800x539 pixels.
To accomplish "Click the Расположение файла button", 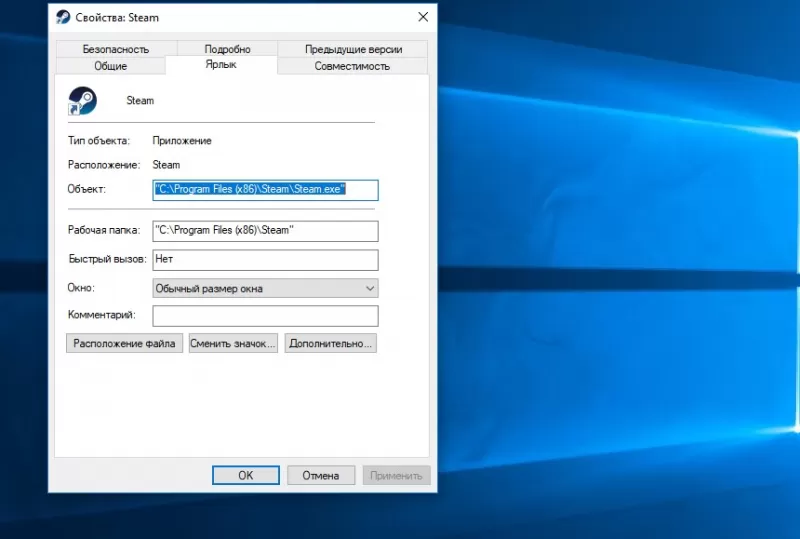I will coord(124,344).
